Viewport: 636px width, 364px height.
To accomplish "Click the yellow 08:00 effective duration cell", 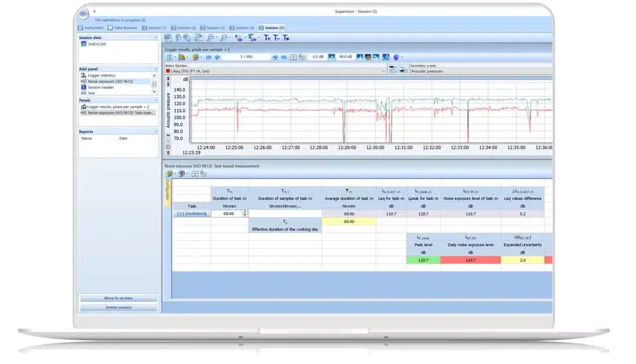I will pos(349,221).
